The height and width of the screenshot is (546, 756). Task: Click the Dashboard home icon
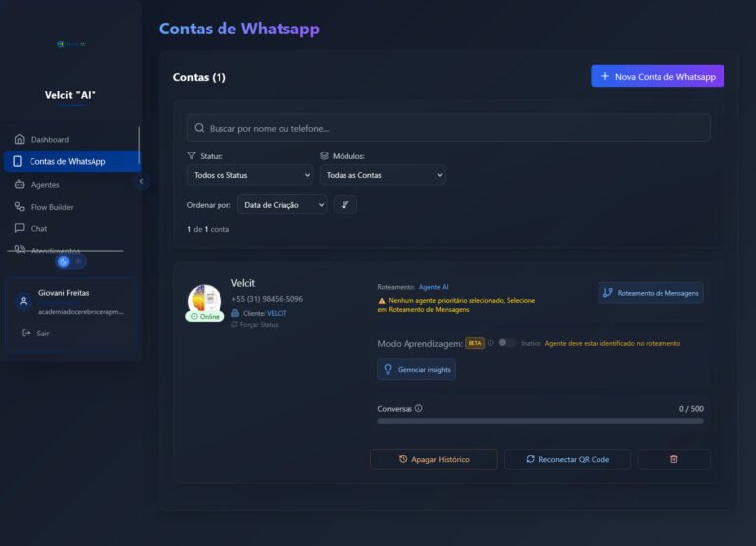click(19, 139)
